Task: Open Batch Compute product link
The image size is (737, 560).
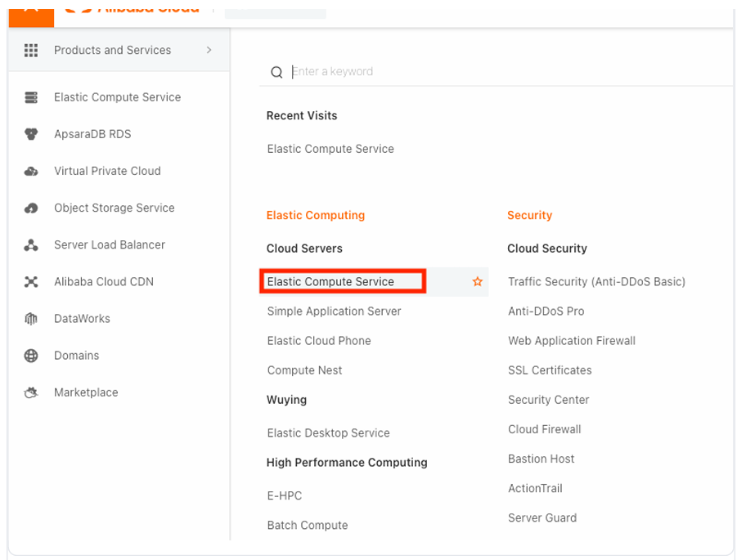Action: coord(308,525)
